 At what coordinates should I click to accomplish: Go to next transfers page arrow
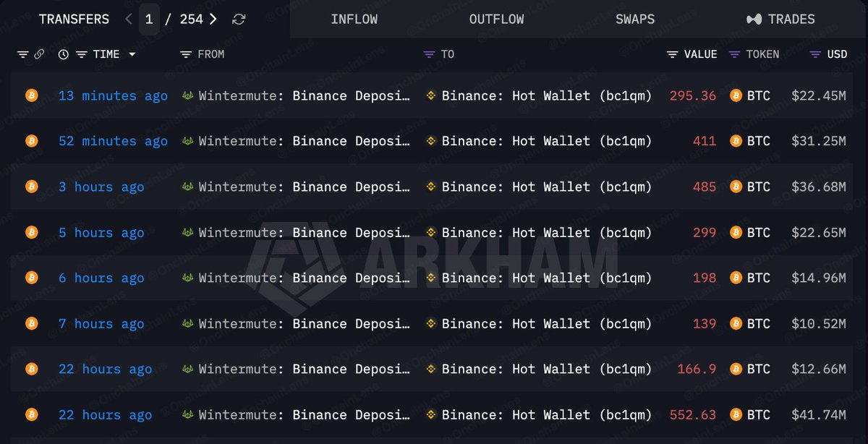213,20
